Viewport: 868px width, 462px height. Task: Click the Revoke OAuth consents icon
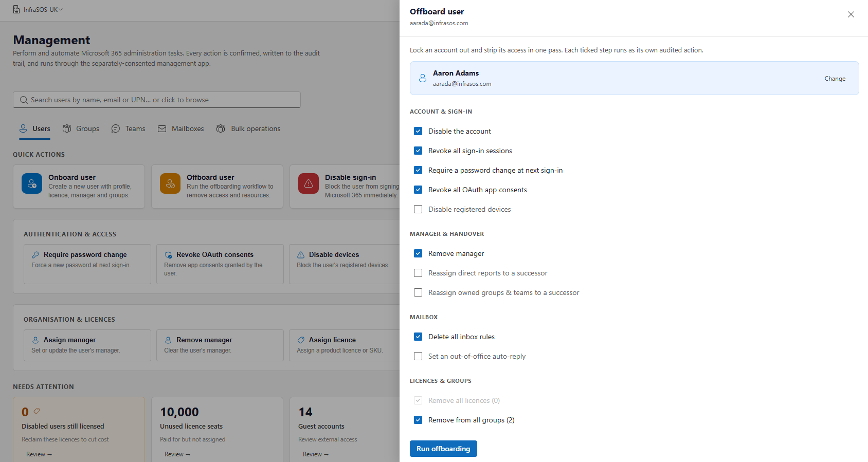tap(168, 255)
